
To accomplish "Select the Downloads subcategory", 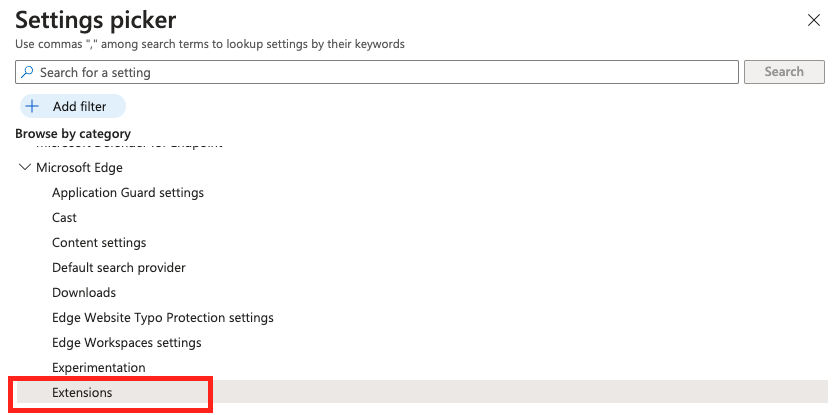I will coord(84,293).
